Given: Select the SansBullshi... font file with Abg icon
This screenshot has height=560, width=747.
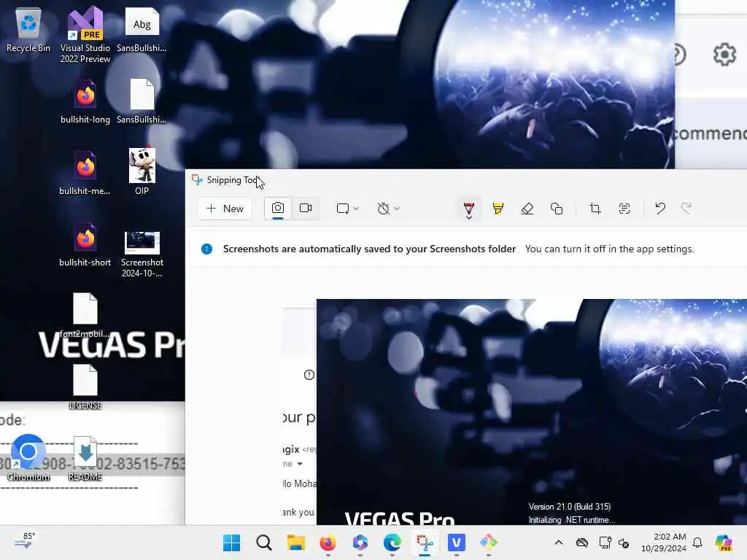Looking at the screenshot, I should [142, 29].
